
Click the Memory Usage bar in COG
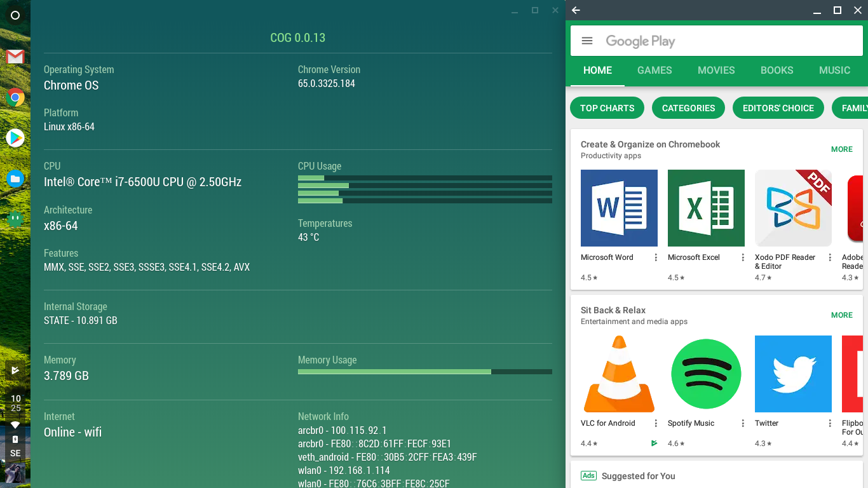[425, 372]
